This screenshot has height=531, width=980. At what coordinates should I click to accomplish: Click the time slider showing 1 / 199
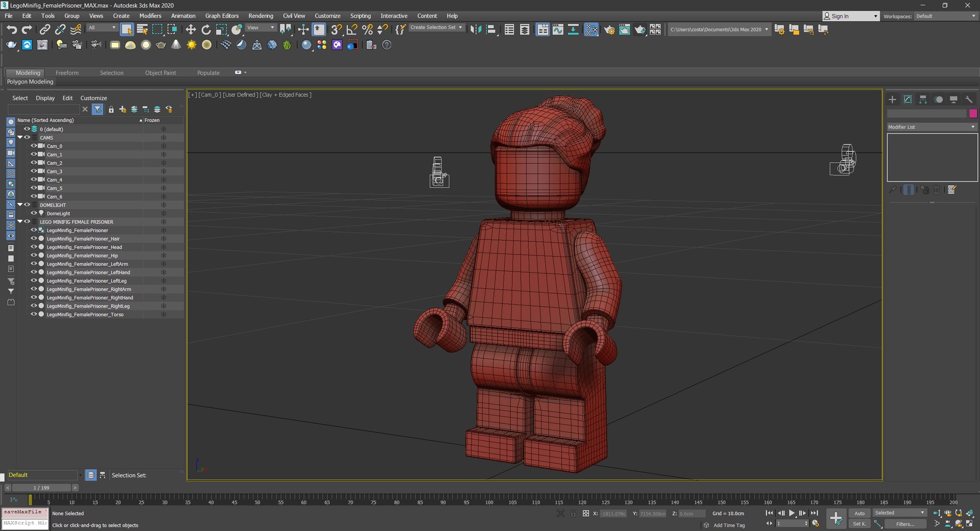pyautogui.click(x=42, y=488)
